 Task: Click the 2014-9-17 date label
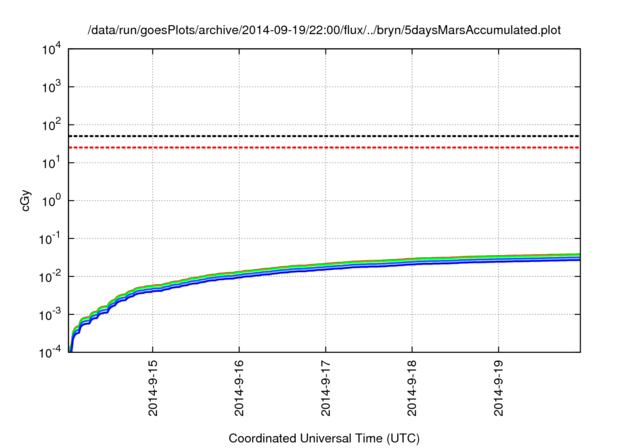point(325,388)
